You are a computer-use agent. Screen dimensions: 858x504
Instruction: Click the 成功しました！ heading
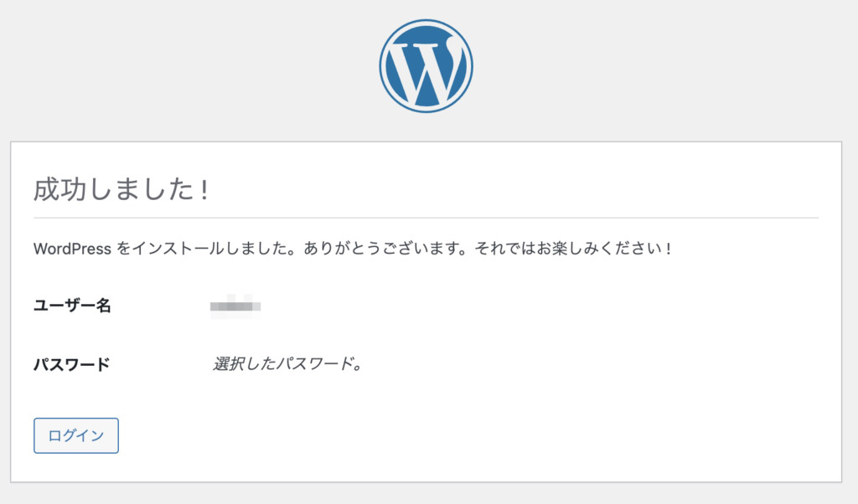pos(121,189)
